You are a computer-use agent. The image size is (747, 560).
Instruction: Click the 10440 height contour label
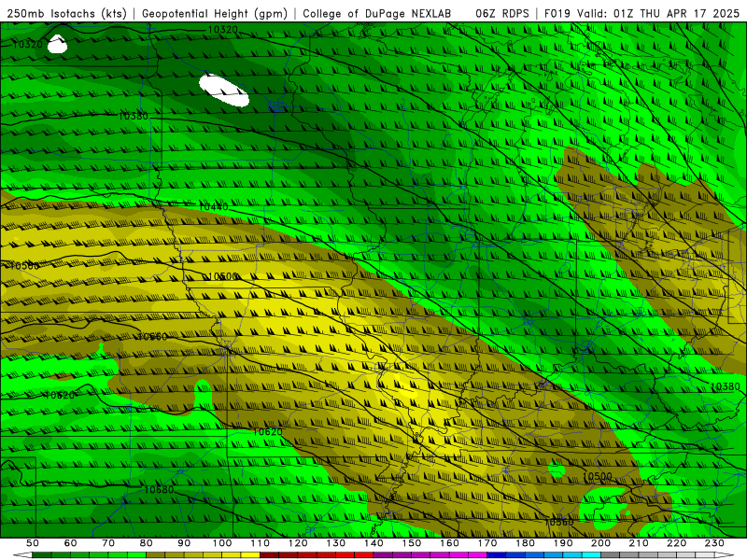pos(214,206)
